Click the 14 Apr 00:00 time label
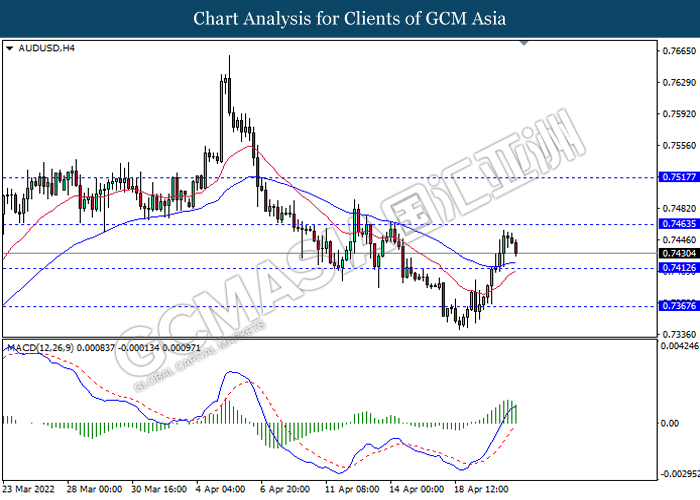 coord(417,489)
